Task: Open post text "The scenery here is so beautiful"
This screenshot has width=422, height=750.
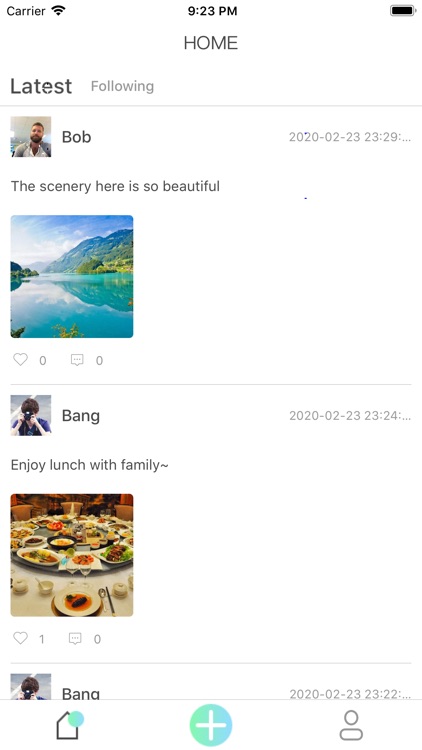Action: pyautogui.click(x=115, y=186)
